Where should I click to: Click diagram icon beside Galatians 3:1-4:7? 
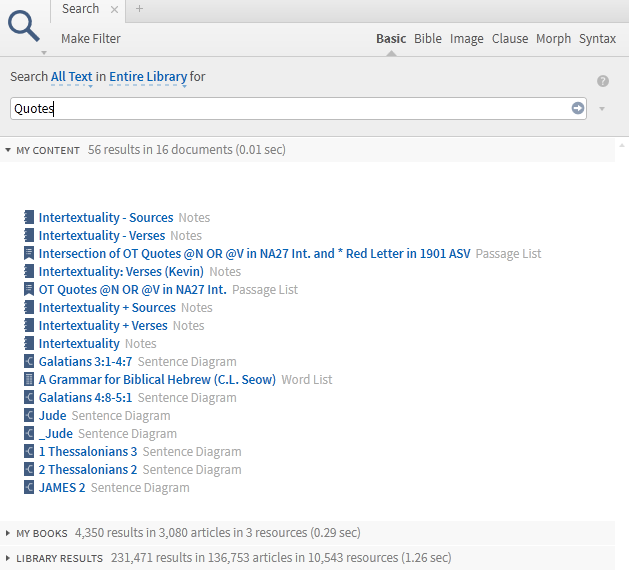click(29, 362)
